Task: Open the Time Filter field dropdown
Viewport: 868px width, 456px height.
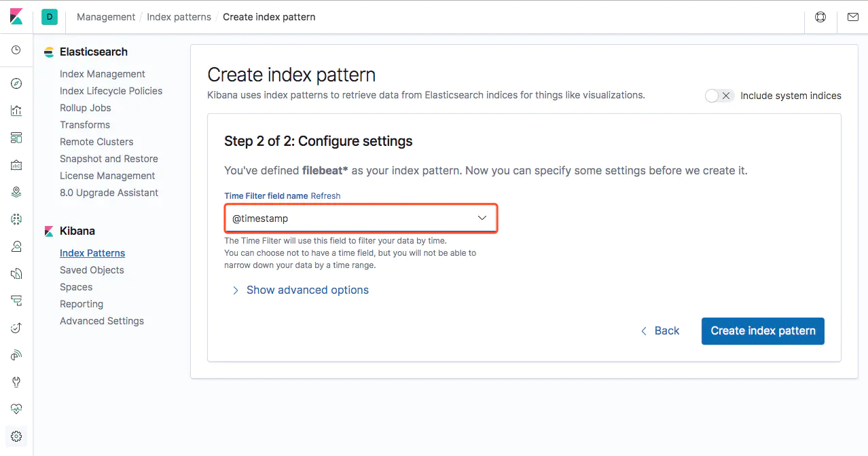Action: (361, 218)
